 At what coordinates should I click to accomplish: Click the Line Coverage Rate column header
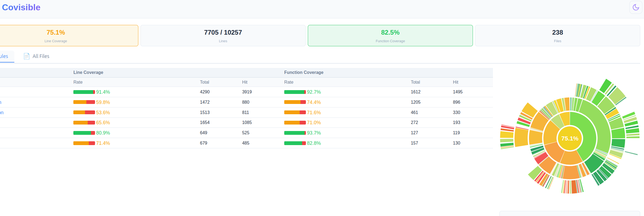78,82
